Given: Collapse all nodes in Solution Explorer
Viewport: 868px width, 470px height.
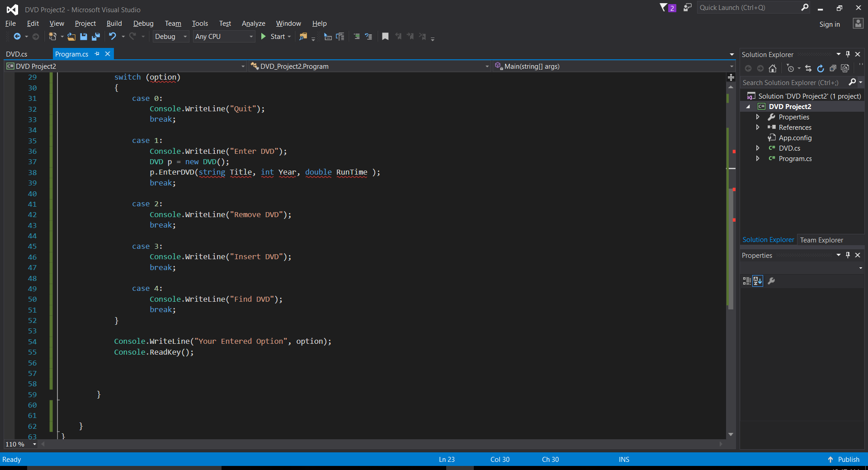Looking at the screenshot, I should click(x=833, y=68).
